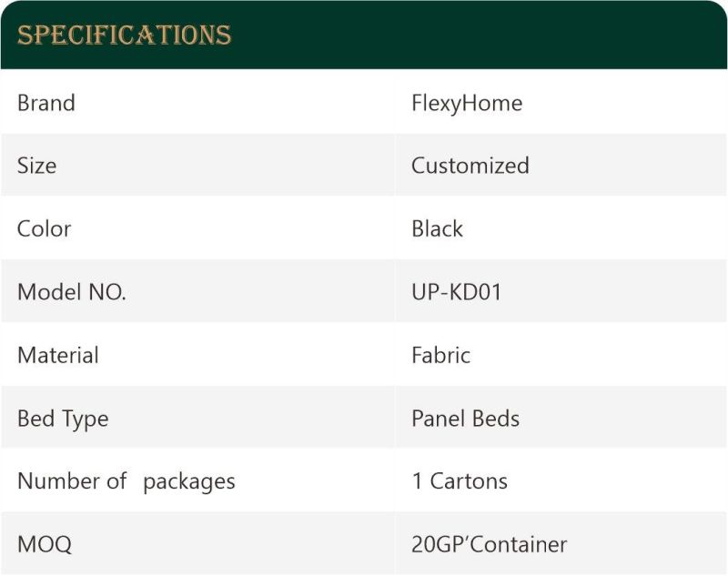Click the word packages in the label

point(189,482)
